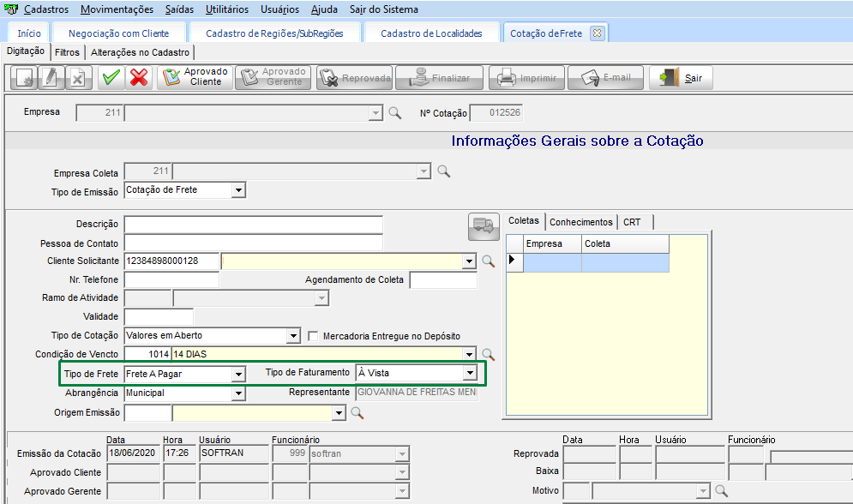Click the Sair button

pos(681,78)
